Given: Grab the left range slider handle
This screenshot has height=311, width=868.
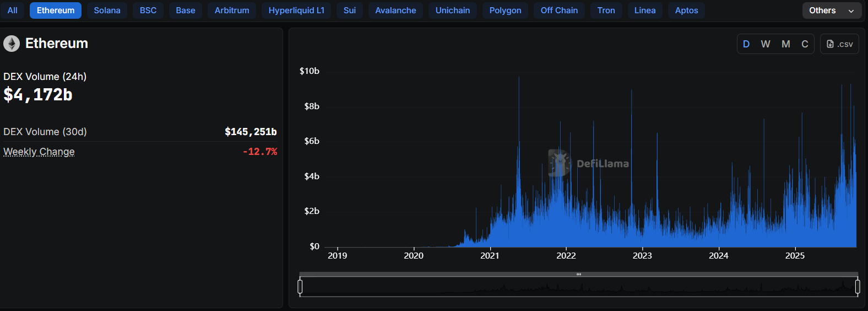Looking at the screenshot, I should (x=300, y=287).
